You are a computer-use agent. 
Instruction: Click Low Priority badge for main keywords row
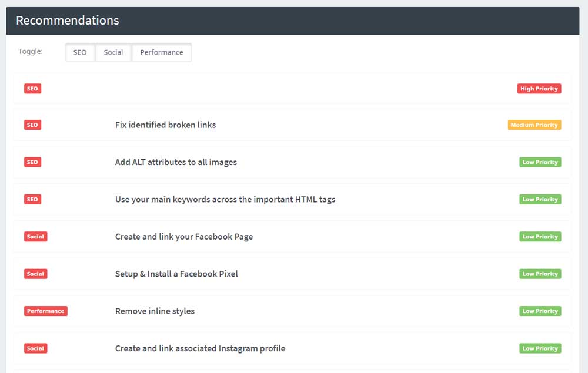(x=540, y=199)
